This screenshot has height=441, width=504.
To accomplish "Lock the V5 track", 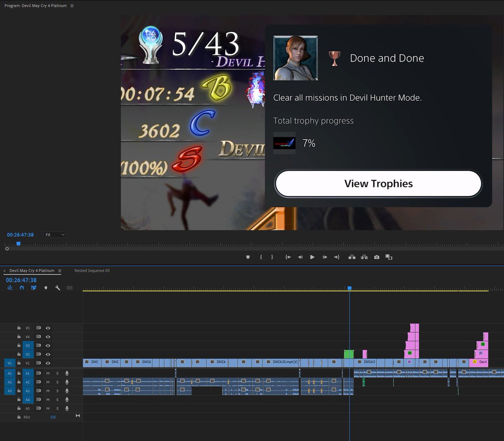I will coord(19,328).
